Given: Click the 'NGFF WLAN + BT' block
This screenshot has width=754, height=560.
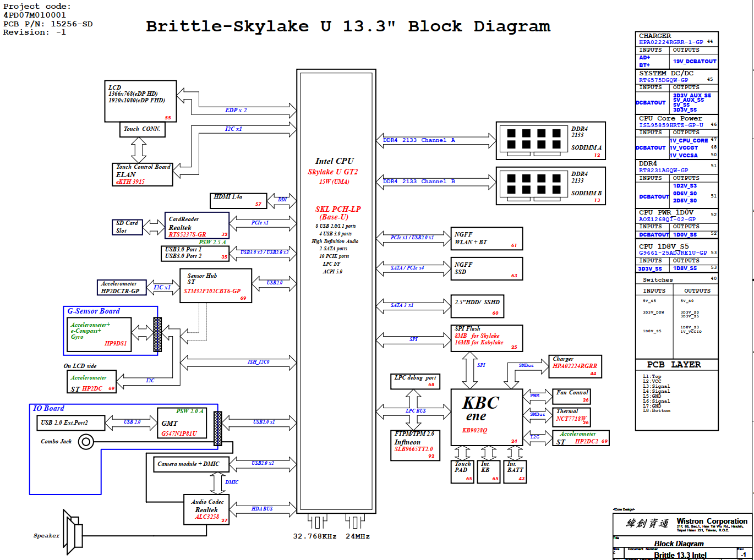Looking at the screenshot, I should (x=487, y=239).
